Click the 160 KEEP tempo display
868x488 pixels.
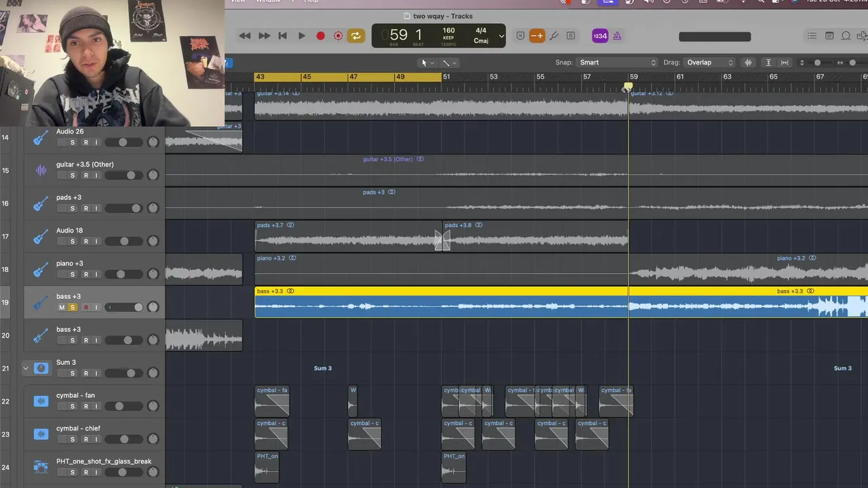[449, 35]
